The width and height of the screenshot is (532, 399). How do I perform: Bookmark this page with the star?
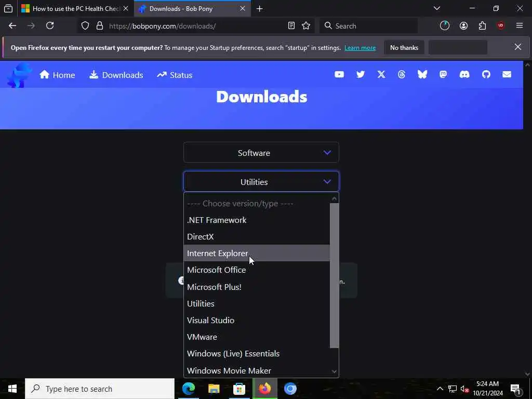(306, 26)
